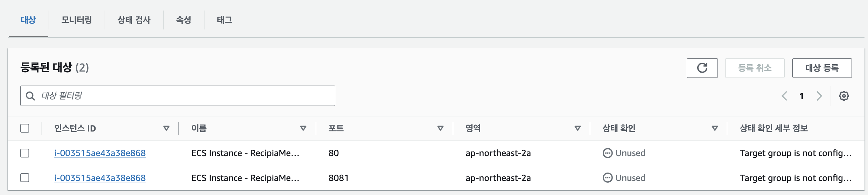The image size is (868, 195).
Task: Click ECS Instance name in port 8081 row
Action: 245,178
